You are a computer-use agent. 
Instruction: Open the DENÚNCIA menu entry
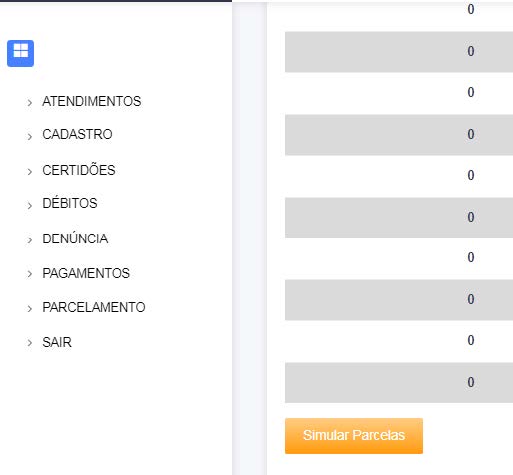[x=75, y=238]
